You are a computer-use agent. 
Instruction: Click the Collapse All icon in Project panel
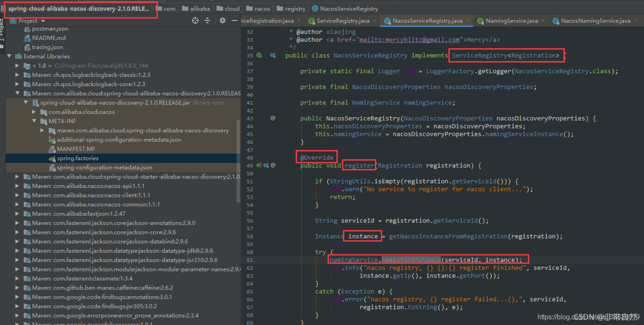[207, 21]
